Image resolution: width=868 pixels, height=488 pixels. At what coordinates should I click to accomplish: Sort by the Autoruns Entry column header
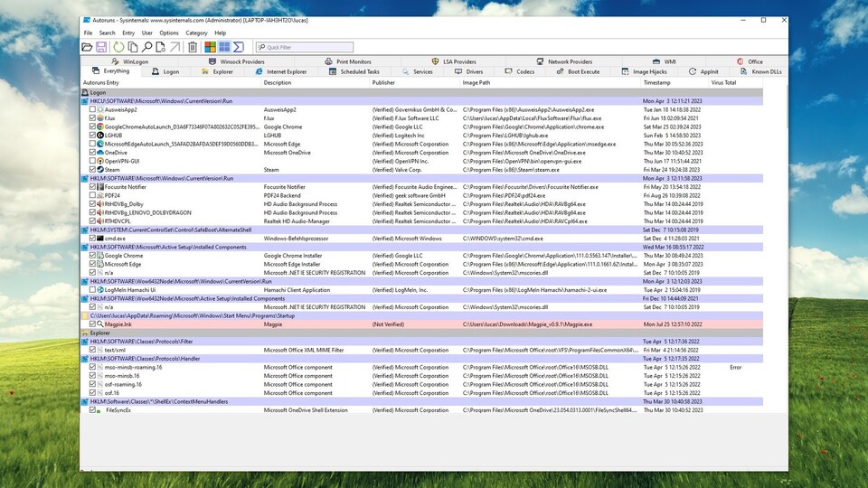[x=170, y=82]
